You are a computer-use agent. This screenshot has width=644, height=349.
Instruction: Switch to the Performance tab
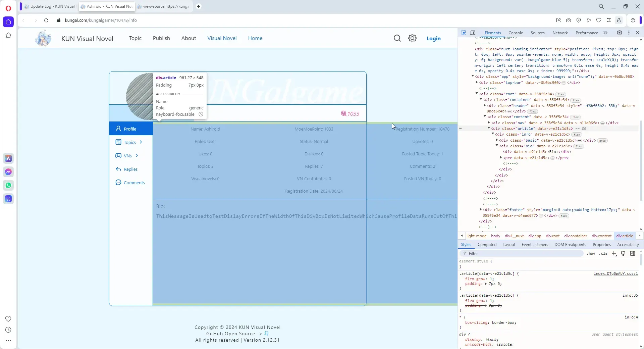coord(587,33)
